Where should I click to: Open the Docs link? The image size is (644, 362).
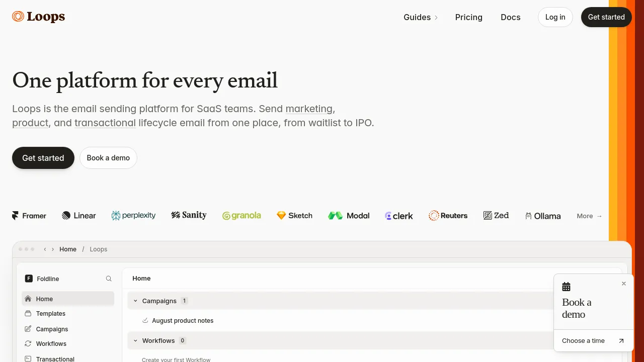(510, 17)
